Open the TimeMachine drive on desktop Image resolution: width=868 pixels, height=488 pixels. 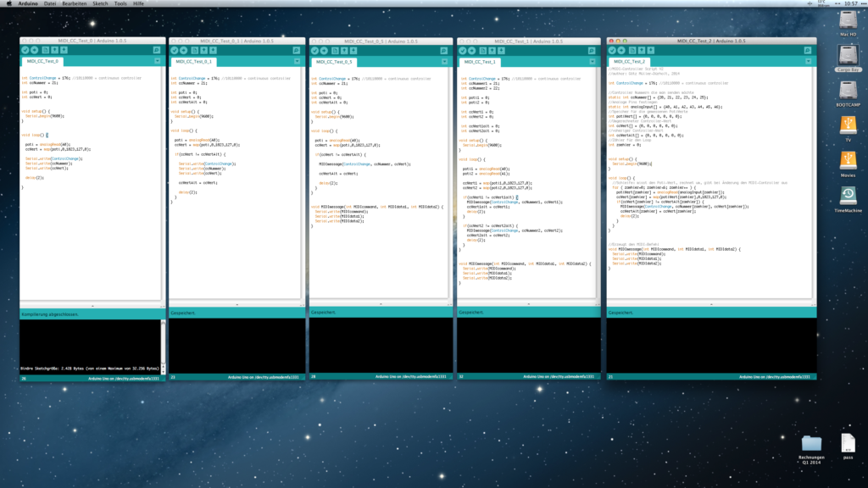point(849,195)
